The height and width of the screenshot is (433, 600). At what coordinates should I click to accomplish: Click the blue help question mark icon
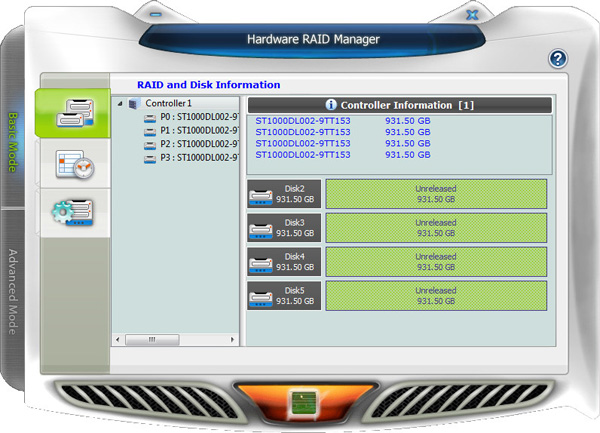[x=558, y=59]
